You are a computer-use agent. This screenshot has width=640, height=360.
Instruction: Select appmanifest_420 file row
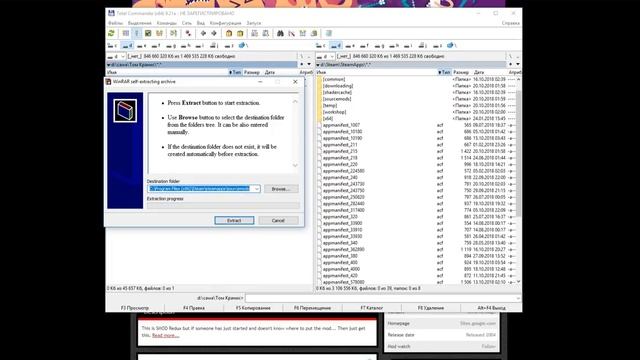point(416,276)
